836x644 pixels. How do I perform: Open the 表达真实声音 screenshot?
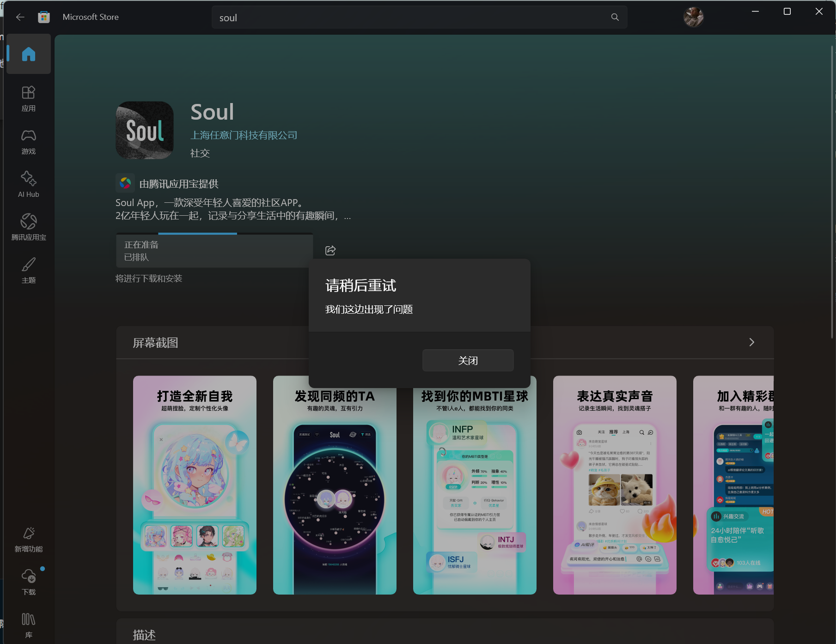click(x=615, y=485)
